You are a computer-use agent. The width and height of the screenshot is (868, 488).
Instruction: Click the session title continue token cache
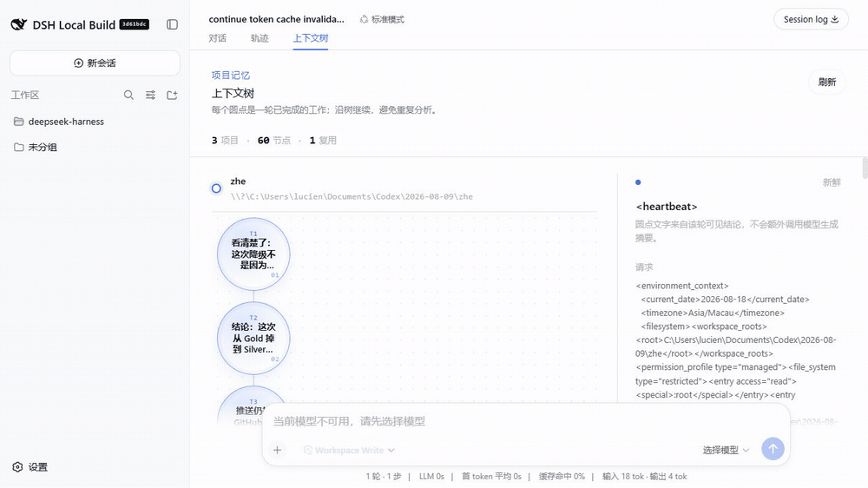[276, 19]
